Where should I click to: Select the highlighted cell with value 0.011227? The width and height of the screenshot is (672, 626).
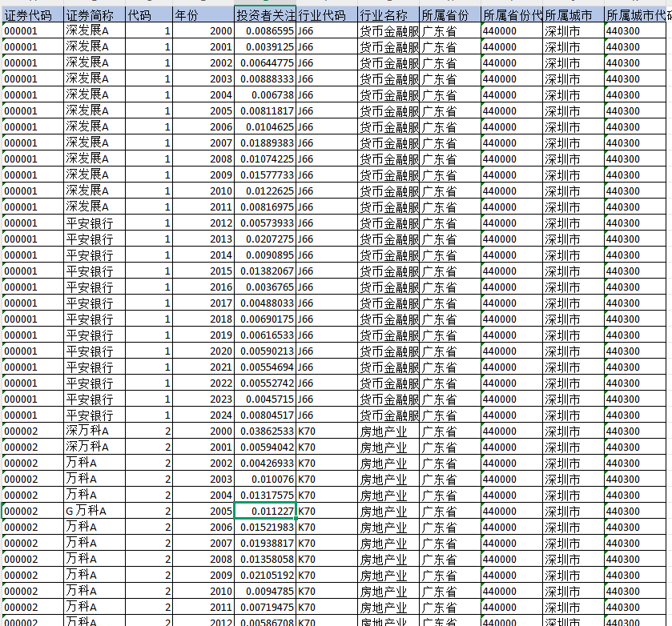[x=265, y=511]
